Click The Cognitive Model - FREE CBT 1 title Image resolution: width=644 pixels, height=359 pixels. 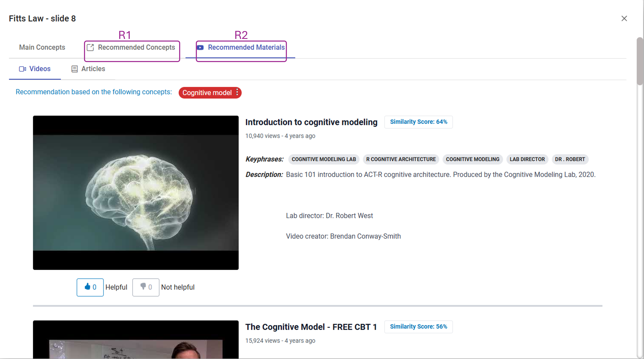[311, 327]
